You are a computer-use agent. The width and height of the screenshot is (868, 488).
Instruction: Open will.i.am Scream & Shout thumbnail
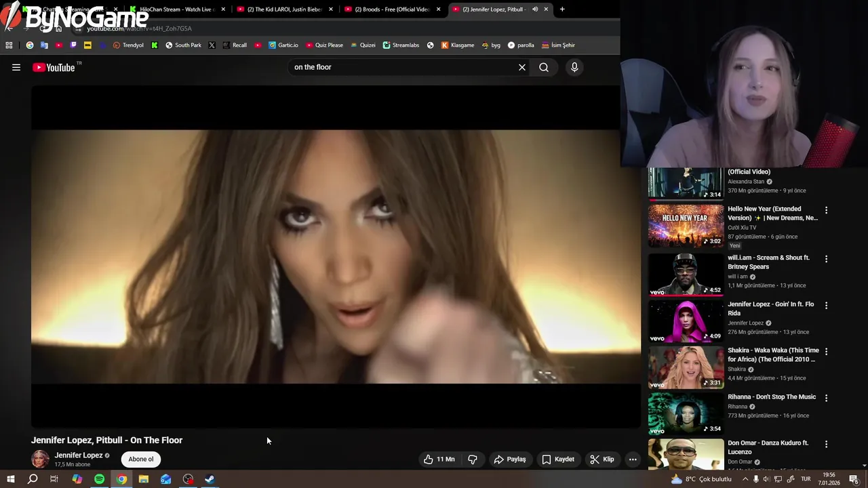pyautogui.click(x=686, y=274)
